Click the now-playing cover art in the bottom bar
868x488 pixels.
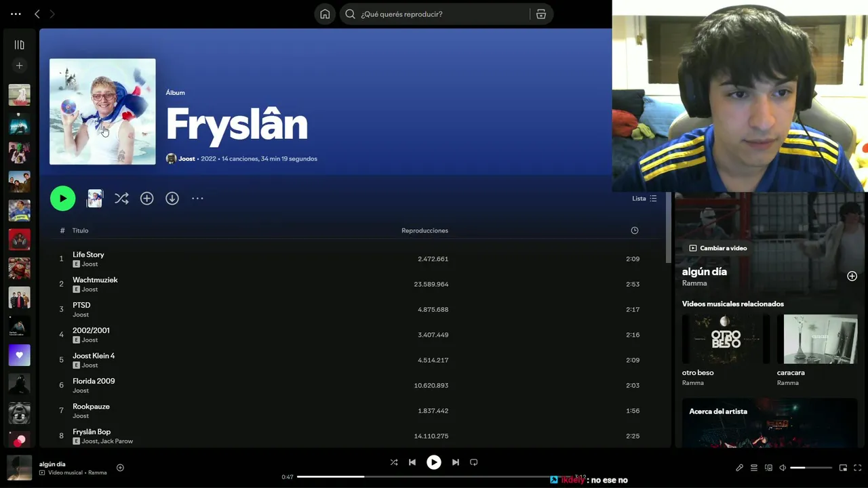[19, 468]
